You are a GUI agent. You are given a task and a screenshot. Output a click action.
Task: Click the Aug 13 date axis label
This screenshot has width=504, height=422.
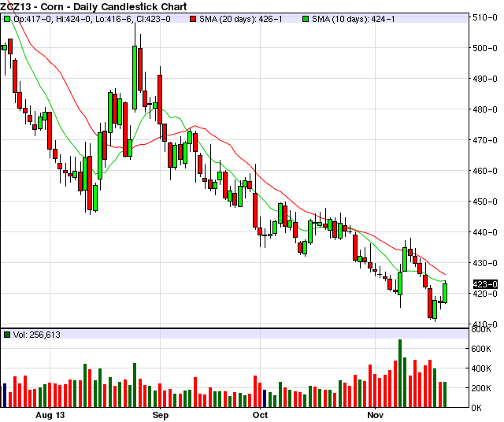(x=50, y=415)
